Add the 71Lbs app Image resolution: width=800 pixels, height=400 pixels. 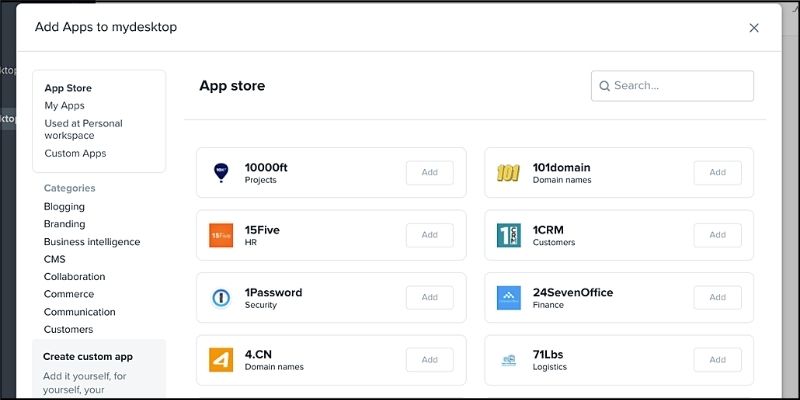coord(717,360)
